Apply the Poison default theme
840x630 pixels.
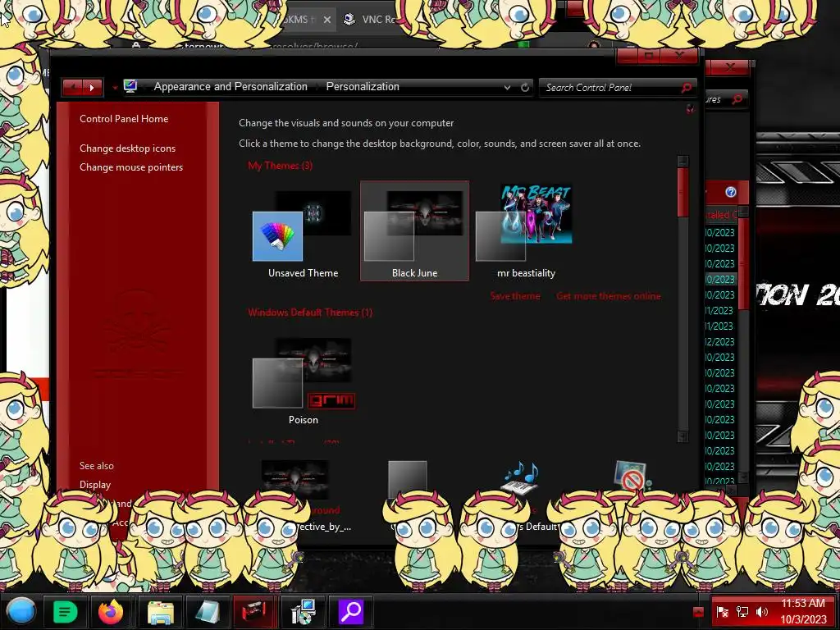click(304, 380)
